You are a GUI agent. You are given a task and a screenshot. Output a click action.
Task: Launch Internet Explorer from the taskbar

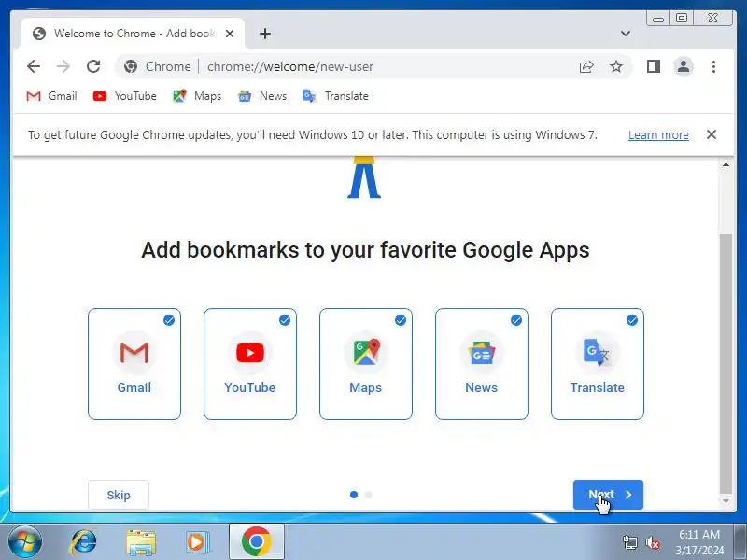coord(84,542)
